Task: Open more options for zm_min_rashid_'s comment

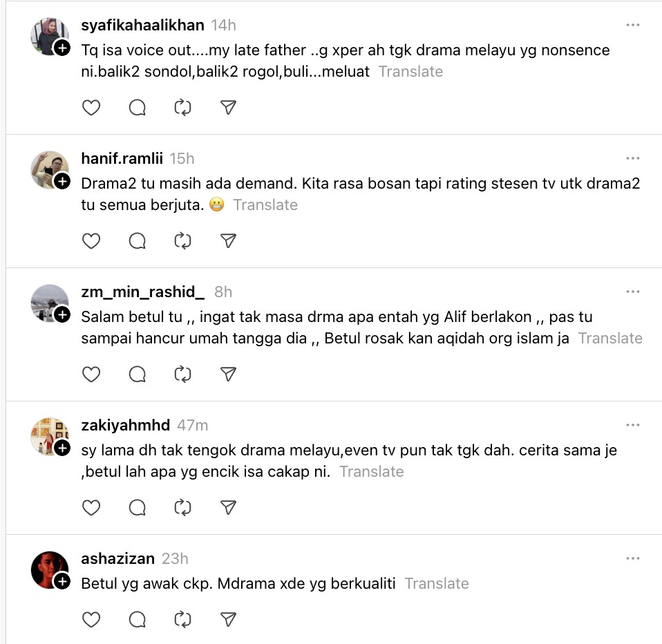Action: coord(632,292)
